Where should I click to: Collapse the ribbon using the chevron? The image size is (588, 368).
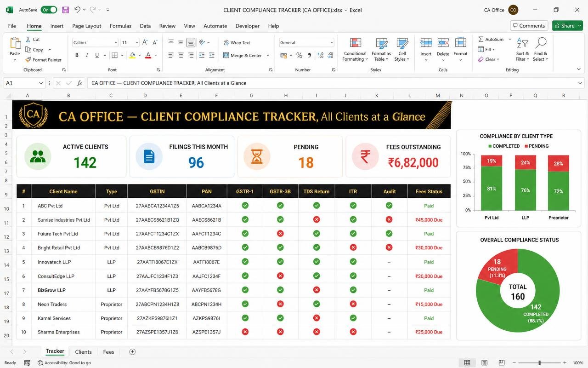coord(578,70)
